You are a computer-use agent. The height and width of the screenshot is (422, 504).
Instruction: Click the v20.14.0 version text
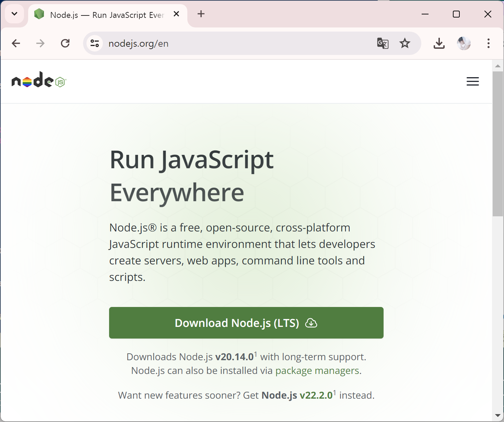click(x=234, y=357)
